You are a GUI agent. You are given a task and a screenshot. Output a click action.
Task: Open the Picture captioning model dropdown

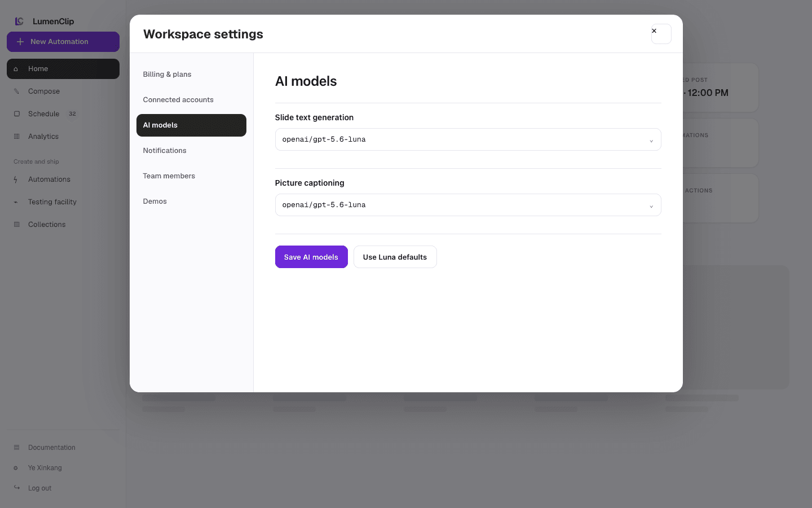point(468,205)
